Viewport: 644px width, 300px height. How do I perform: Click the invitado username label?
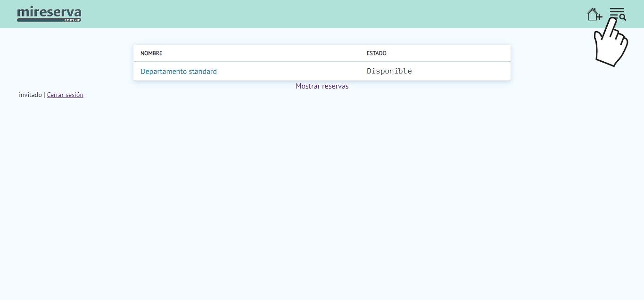[30, 95]
